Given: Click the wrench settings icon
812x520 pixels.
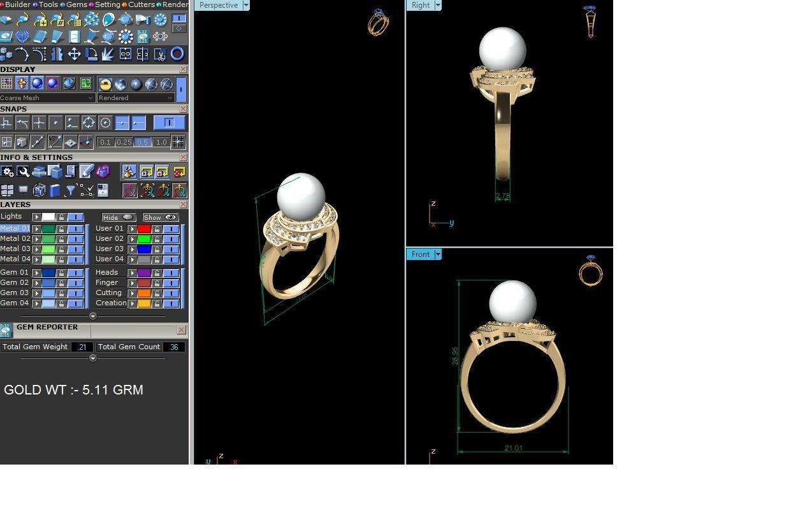Looking at the screenshot, I should (23, 171).
